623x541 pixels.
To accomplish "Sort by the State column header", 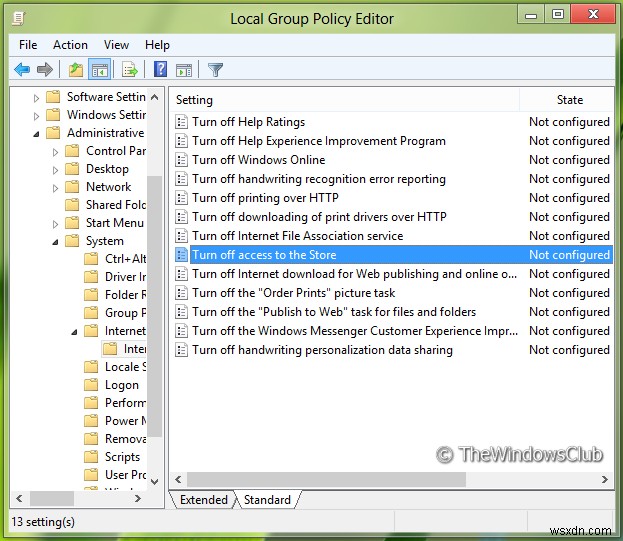I will coord(567,100).
